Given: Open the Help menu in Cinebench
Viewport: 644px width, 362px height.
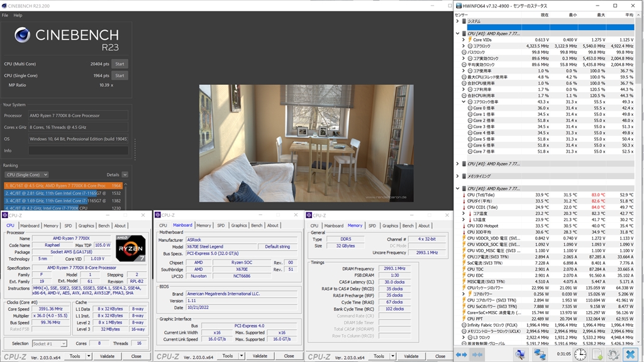Looking at the screenshot, I should point(18,15).
